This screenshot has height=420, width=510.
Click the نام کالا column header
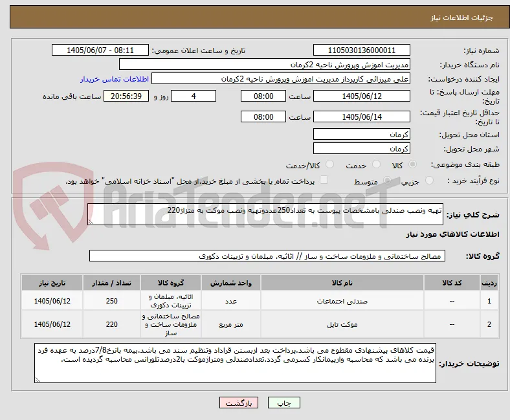(342, 283)
